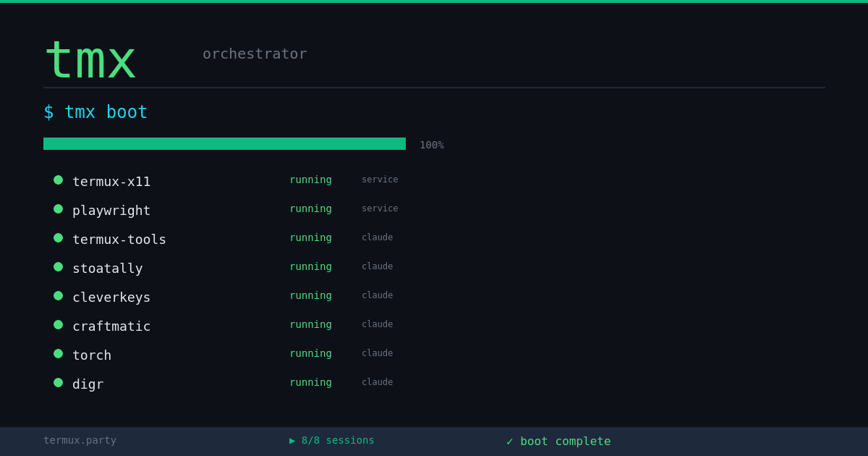
Task: Select the torch session name
Action: (92, 355)
